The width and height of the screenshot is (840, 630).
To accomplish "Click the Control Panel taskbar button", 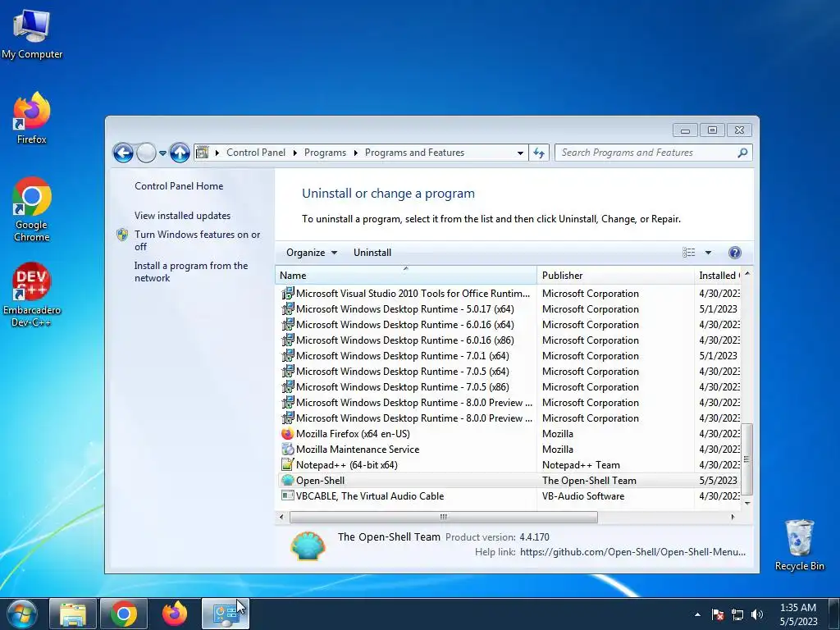I will [225, 614].
